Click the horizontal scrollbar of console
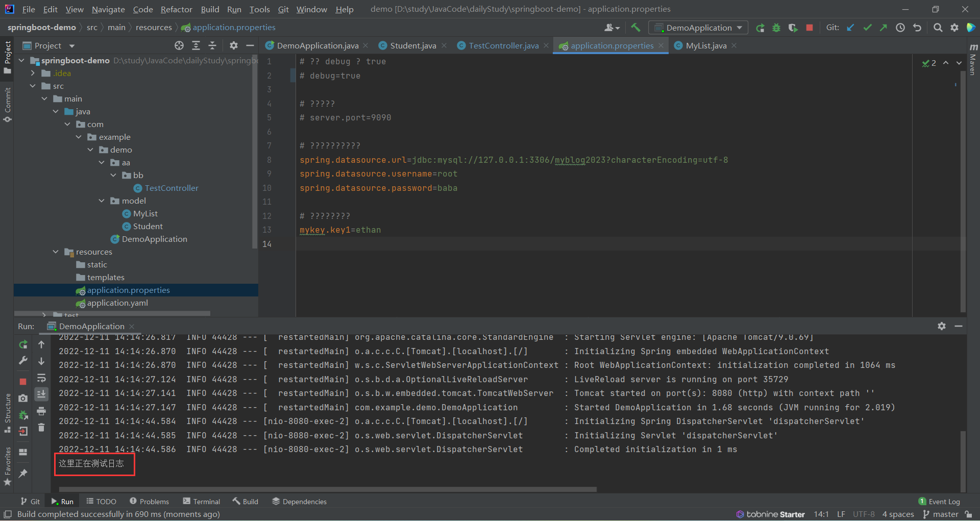The width and height of the screenshot is (980, 521). point(328,489)
